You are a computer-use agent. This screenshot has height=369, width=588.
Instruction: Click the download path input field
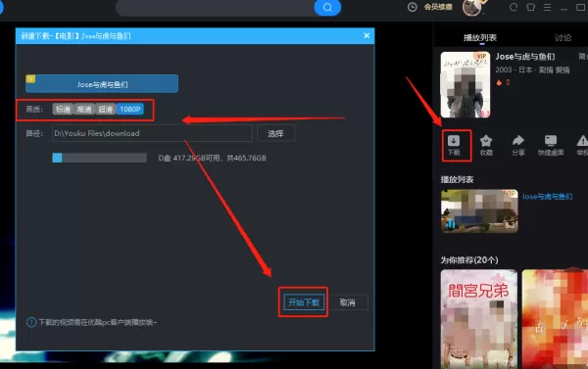[x=152, y=133]
